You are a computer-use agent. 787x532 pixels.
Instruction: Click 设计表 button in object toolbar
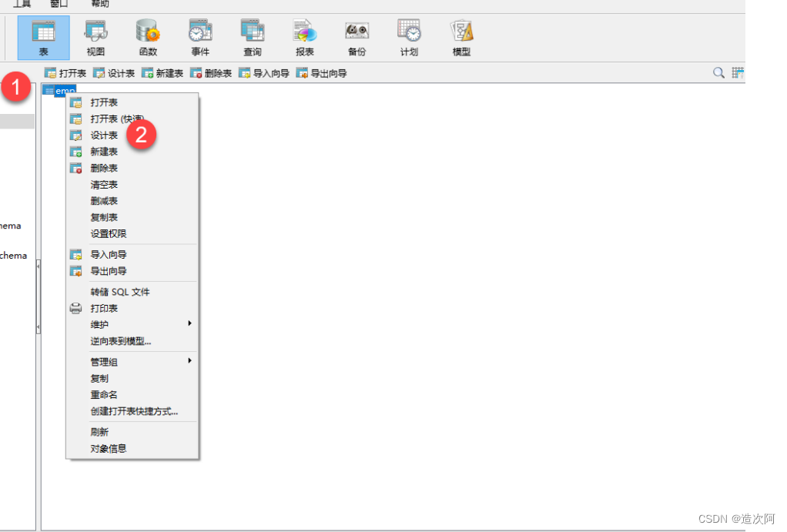coord(114,73)
